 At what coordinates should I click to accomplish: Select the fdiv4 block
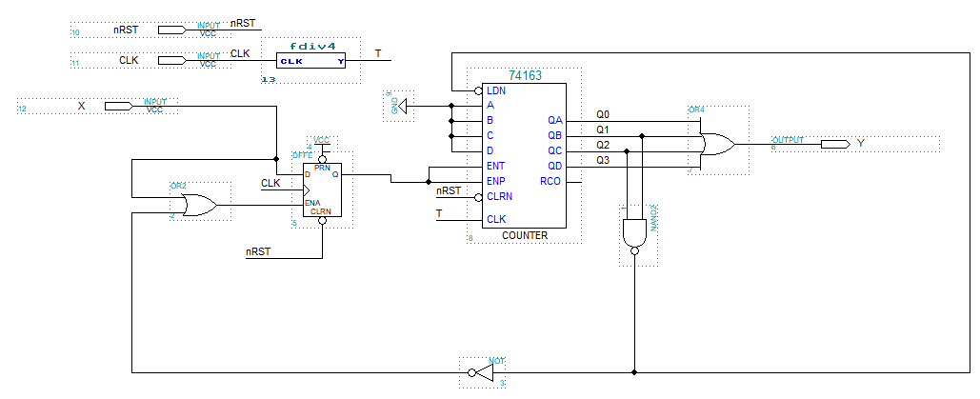[x=310, y=61]
